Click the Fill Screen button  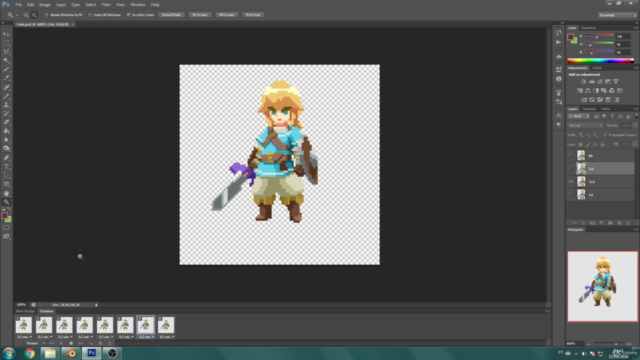point(227,15)
